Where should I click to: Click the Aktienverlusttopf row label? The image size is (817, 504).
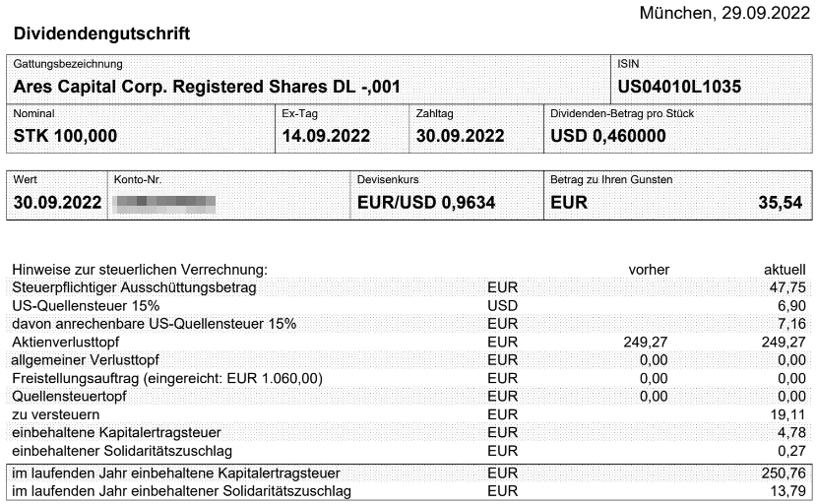[x=66, y=341]
